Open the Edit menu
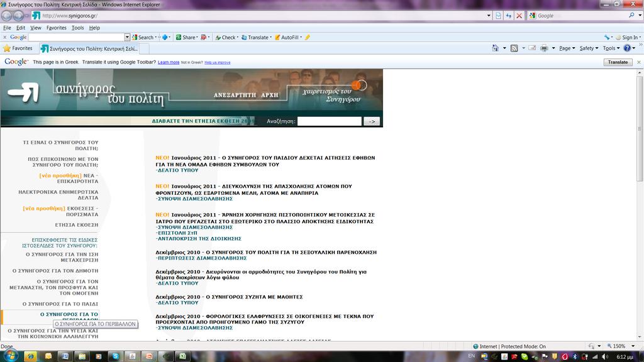The image size is (644, 362). point(21,28)
